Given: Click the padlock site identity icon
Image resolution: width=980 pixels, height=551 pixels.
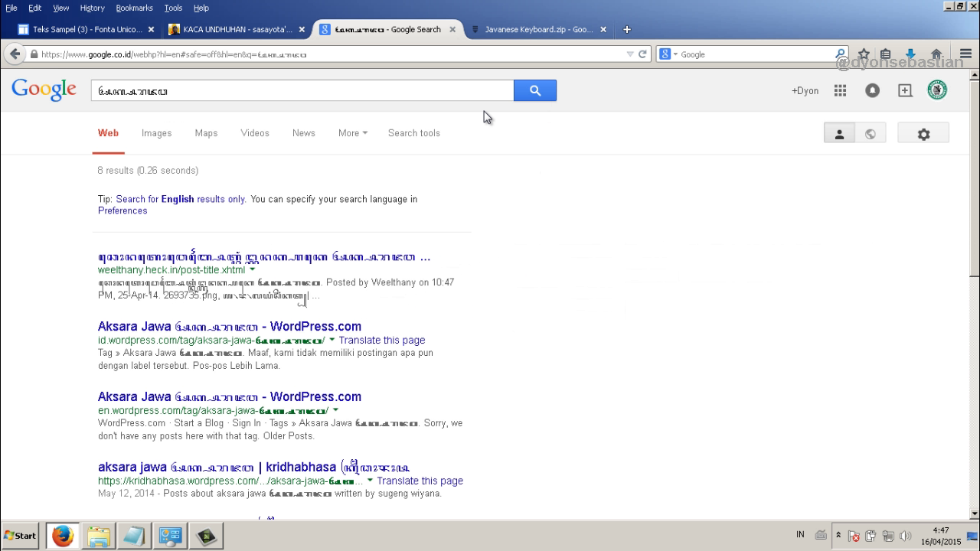Looking at the screenshot, I should click(34, 54).
